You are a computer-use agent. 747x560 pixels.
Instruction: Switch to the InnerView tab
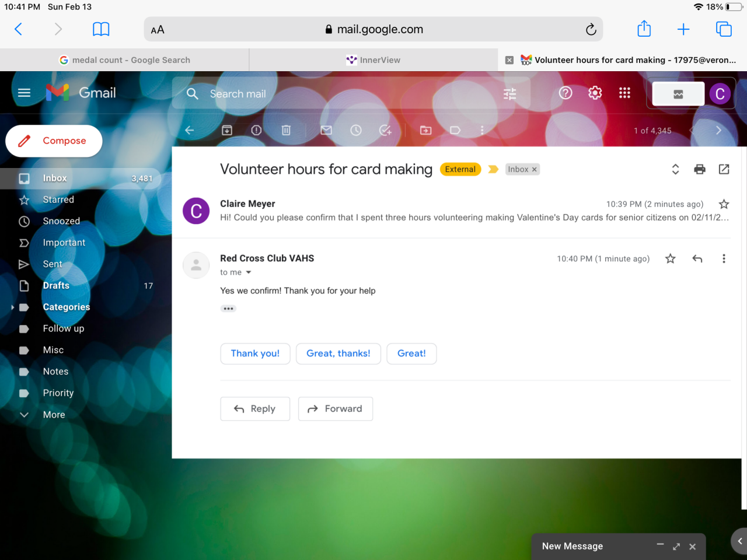[373, 60]
